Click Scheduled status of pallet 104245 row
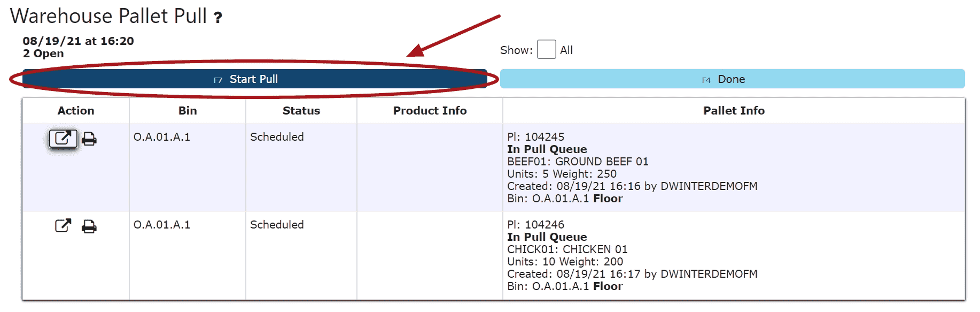The image size is (980, 312). [277, 137]
